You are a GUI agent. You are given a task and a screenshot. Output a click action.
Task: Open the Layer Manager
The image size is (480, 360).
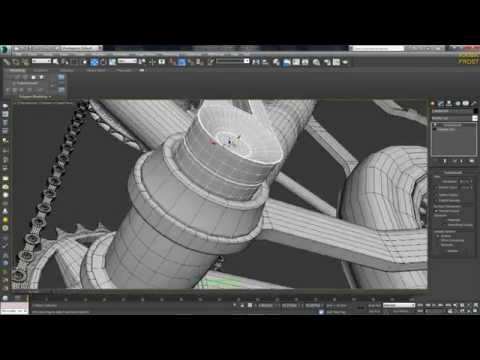(x=276, y=62)
